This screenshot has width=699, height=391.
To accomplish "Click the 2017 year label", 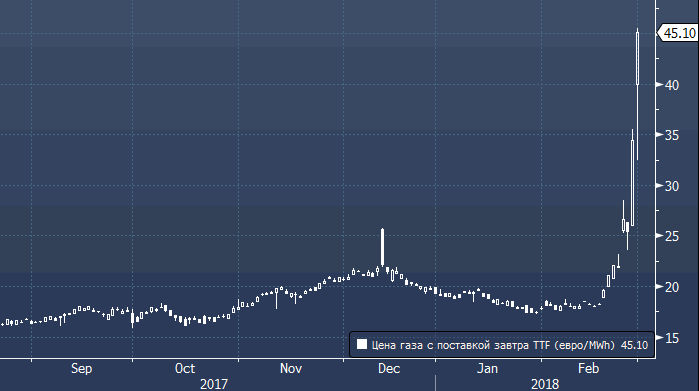I will (214, 384).
